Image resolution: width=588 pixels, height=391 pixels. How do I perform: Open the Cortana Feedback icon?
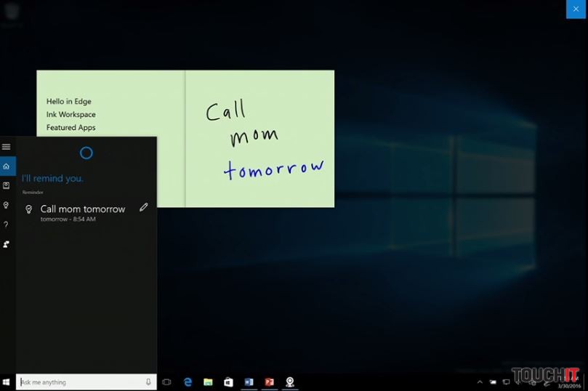tap(7, 245)
